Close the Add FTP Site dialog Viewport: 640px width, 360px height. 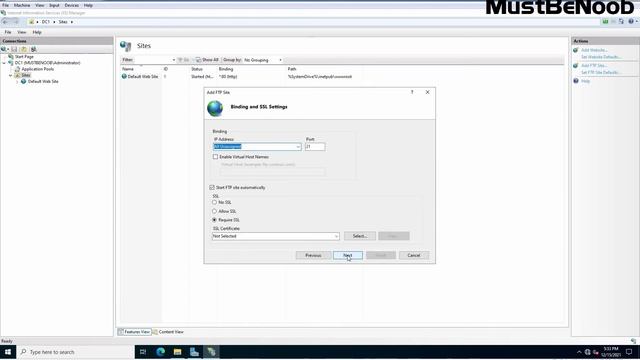[x=427, y=92]
